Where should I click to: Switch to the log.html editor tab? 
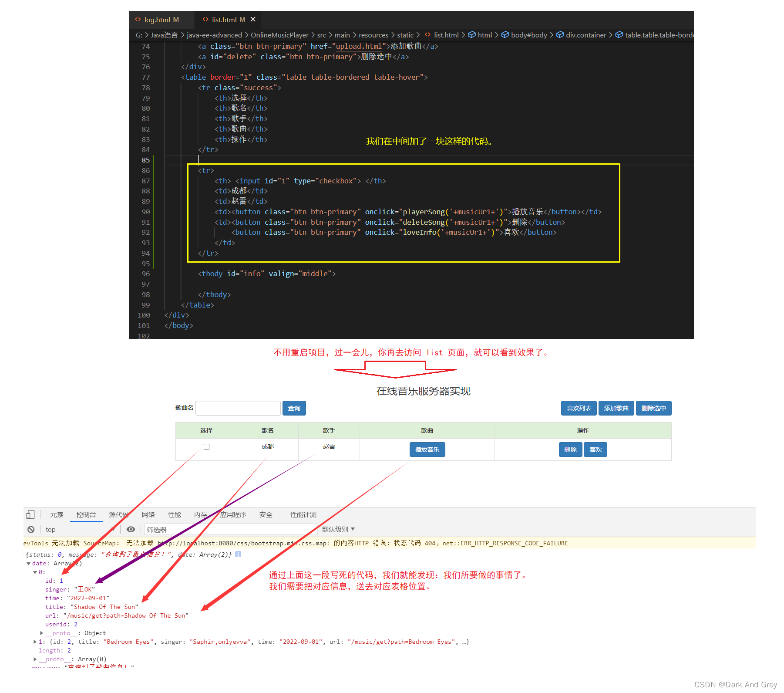(162, 20)
